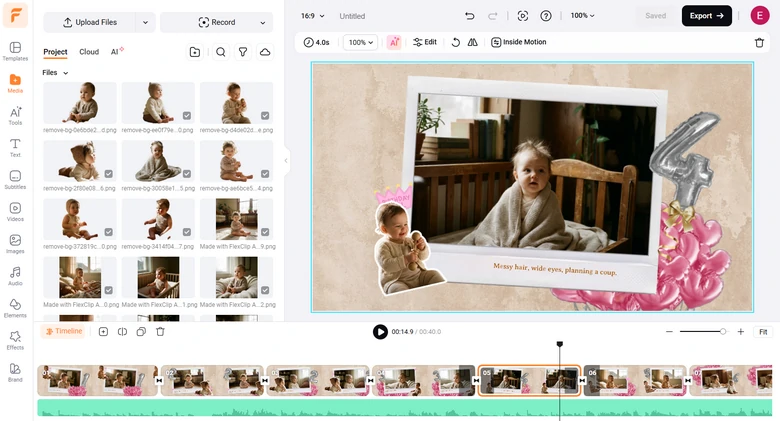Click the FlexClip logo icon

[15, 15]
